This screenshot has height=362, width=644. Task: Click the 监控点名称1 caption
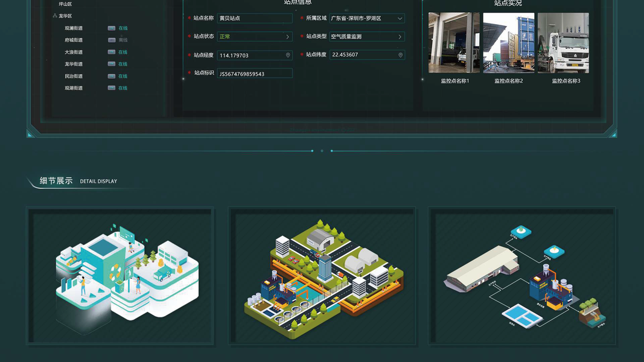pyautogui.click(x=454, y=81)
